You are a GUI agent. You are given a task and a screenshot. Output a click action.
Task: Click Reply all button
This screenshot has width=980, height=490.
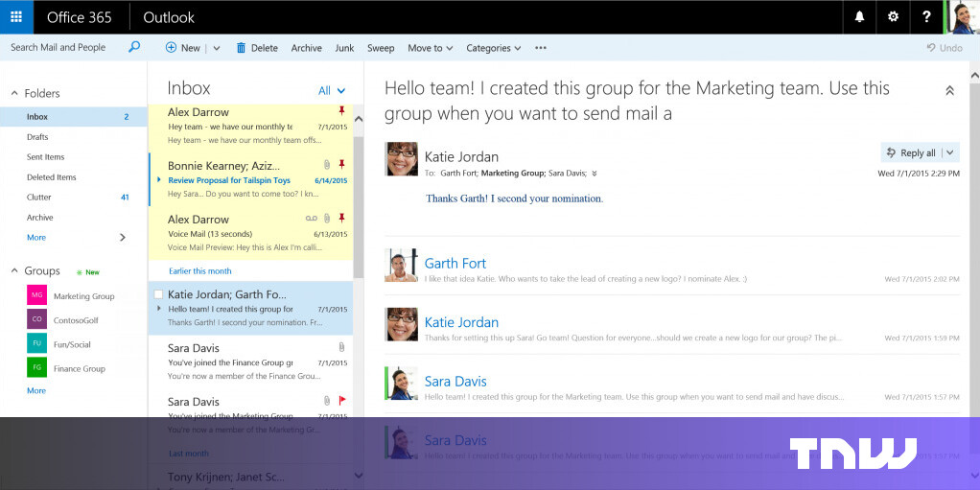point(911,152)
